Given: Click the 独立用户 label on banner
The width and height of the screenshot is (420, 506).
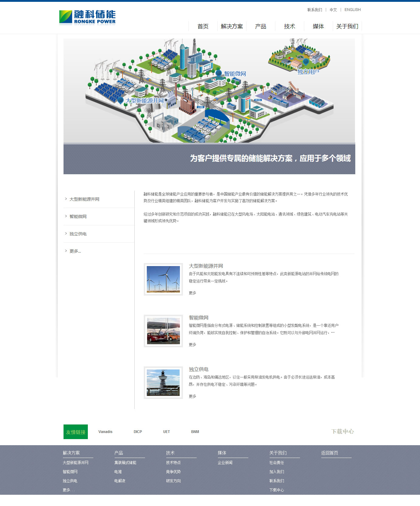Looking at the screenshot, I should (x=308, y=72).
